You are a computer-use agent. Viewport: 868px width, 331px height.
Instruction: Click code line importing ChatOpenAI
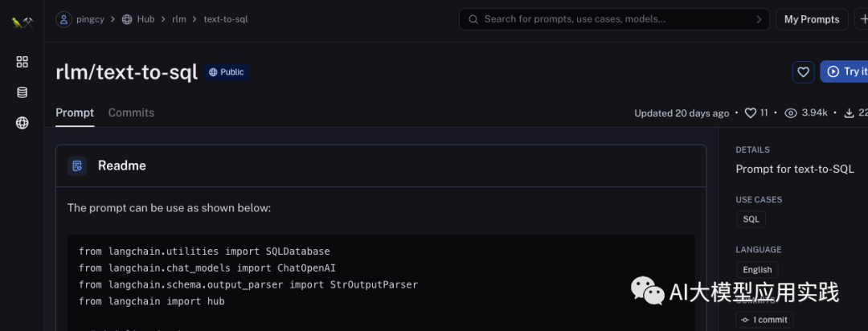tap(207, 268)
